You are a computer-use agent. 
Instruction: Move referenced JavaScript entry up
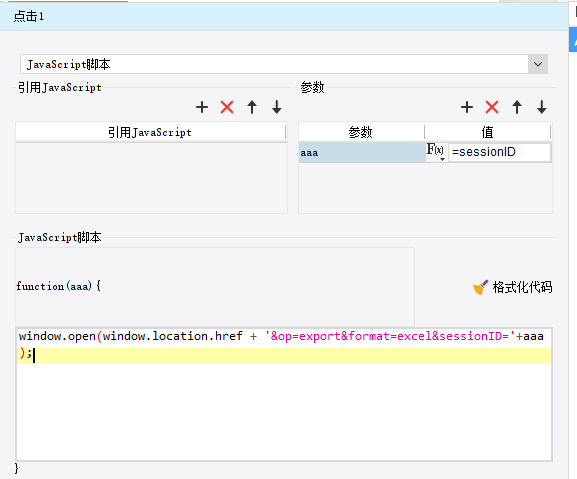point(252,107)
